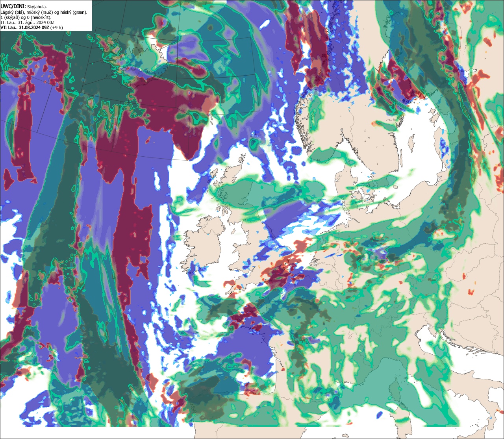Click the '0 (heiðskírt).' legend text
Viewport: 504px width, 439px height.
click(39, 18)
